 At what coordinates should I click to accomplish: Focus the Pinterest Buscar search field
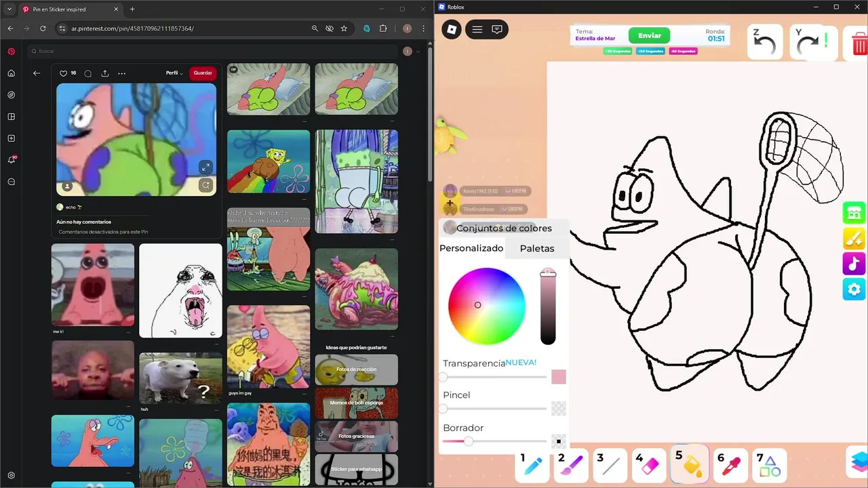212,52
